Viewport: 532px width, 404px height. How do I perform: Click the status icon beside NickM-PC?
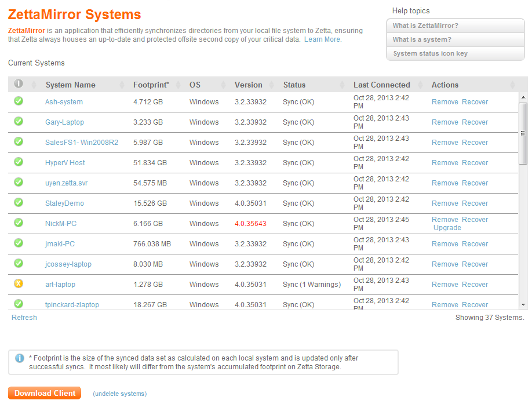[x=19, y=223]
